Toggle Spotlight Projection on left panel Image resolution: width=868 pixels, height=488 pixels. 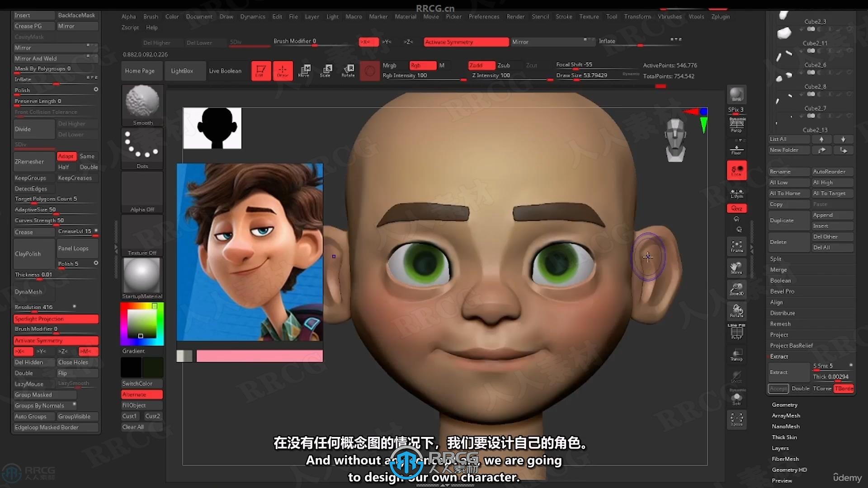56,319
